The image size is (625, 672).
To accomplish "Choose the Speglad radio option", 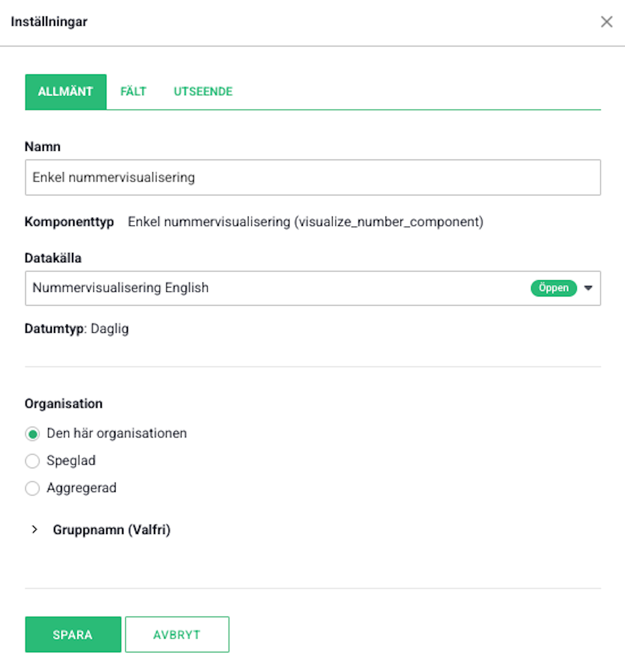I will pos(32,461).
